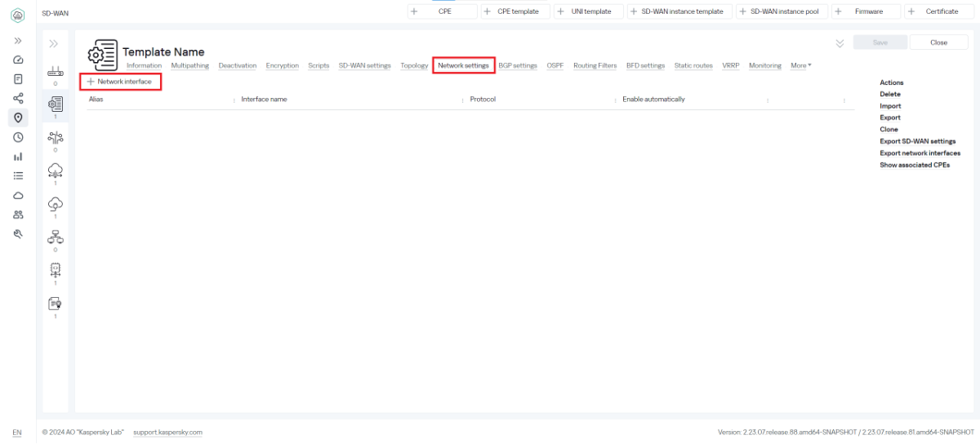Switch to the VRRP tab
Screen dimensions: 980x444
(730, 65)
